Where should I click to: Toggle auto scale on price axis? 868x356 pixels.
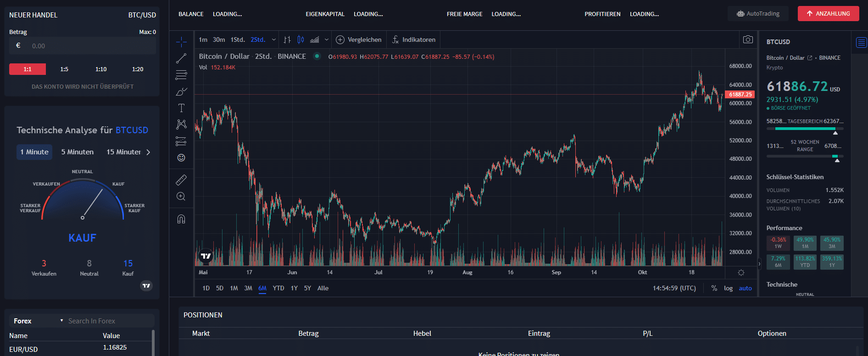coord(745,288)
